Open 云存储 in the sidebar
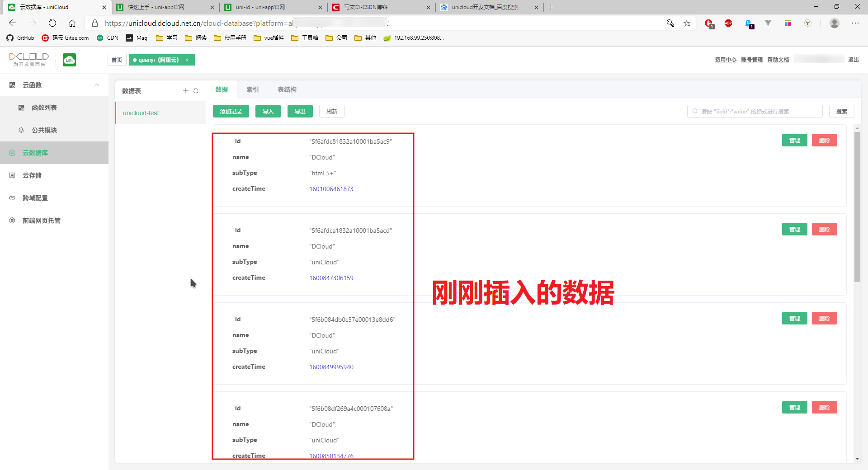868x470 pixels. pos(54,175)
